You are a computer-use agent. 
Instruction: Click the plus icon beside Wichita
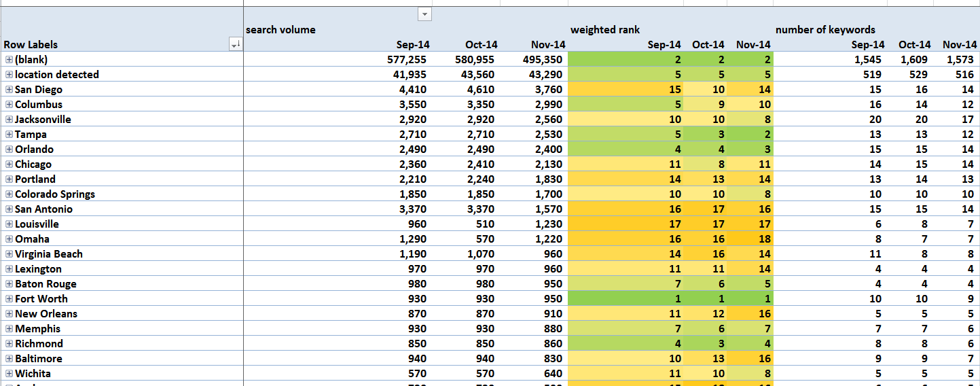pyautogui.click(x=10, y=374)
